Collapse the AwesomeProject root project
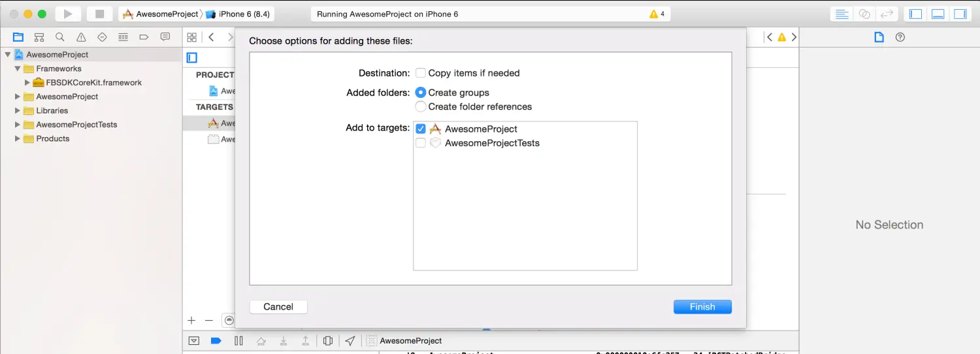 (x=8, y=55)
